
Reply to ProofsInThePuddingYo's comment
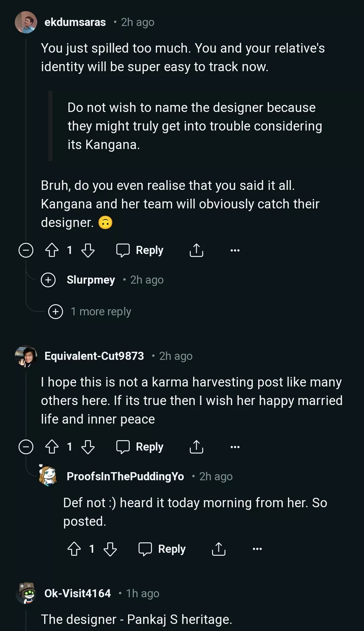tap(162, 549)
